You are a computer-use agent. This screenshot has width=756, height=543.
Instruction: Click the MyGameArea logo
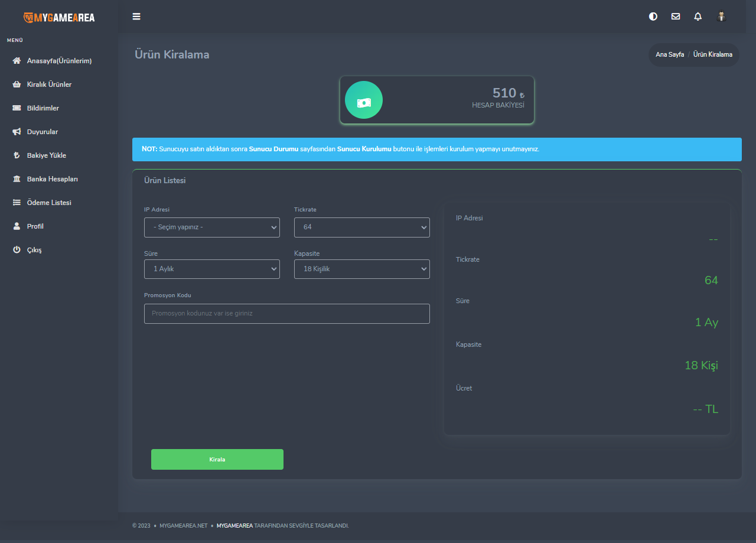(x=59, y=17)
